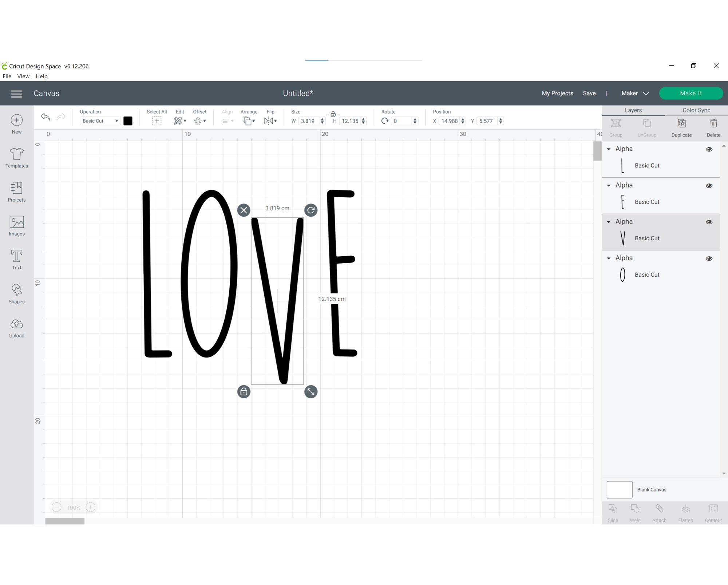Screen dimensions: 728x585
Task: Select the Text tool
Action: coord(17,256)
